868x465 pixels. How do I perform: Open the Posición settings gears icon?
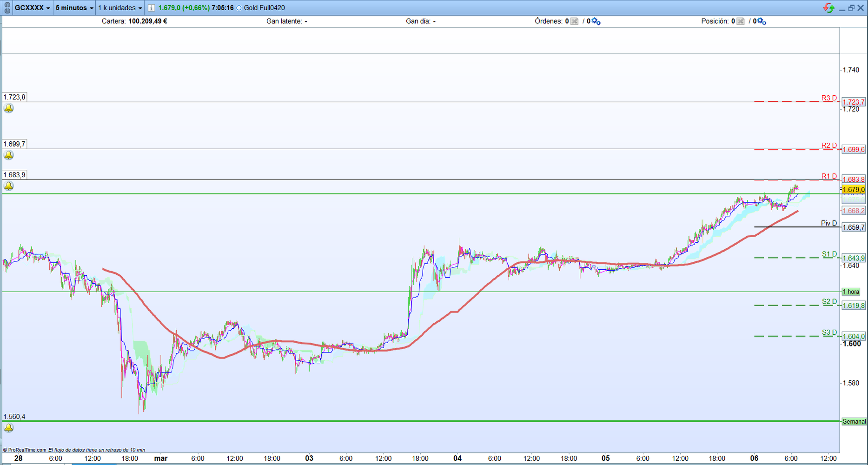[762, 21]
